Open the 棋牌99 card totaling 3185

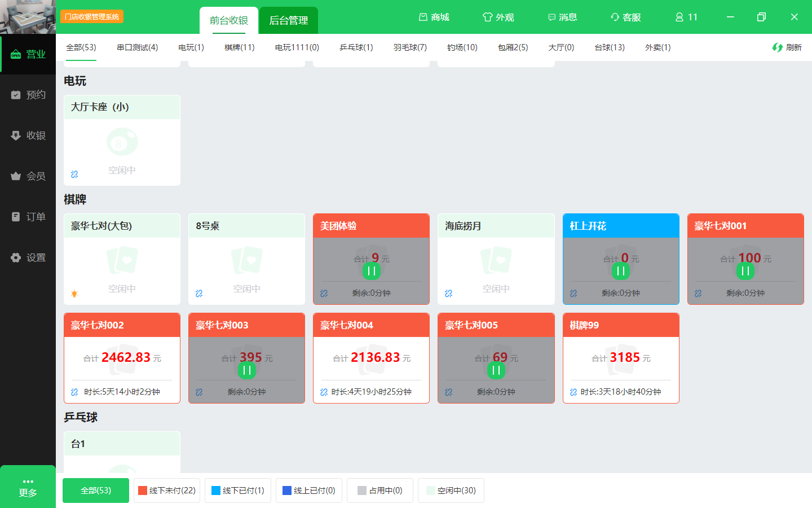point(621,358)
